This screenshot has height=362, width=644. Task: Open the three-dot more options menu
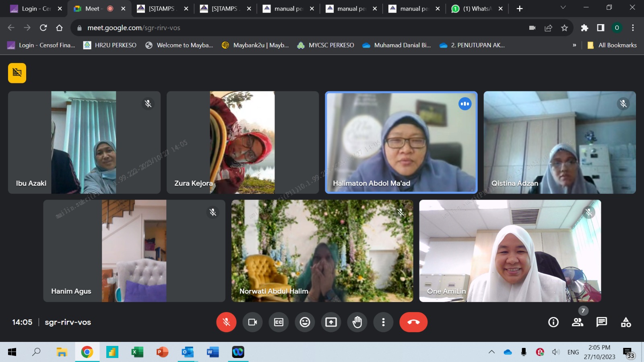(383, 322)
